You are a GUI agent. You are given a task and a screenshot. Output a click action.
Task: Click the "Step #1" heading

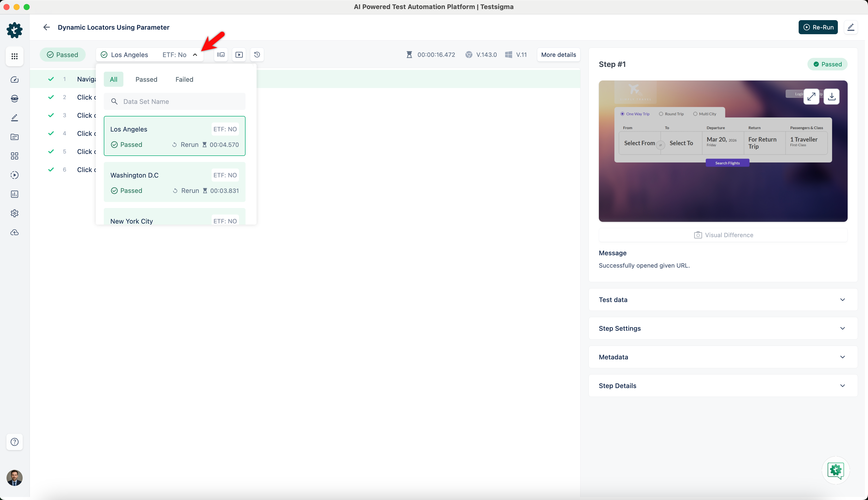click(x=612, y=64)
